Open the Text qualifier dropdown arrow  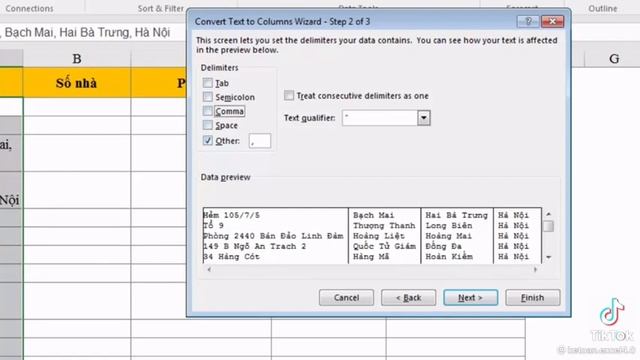click(x=424, y=118)
